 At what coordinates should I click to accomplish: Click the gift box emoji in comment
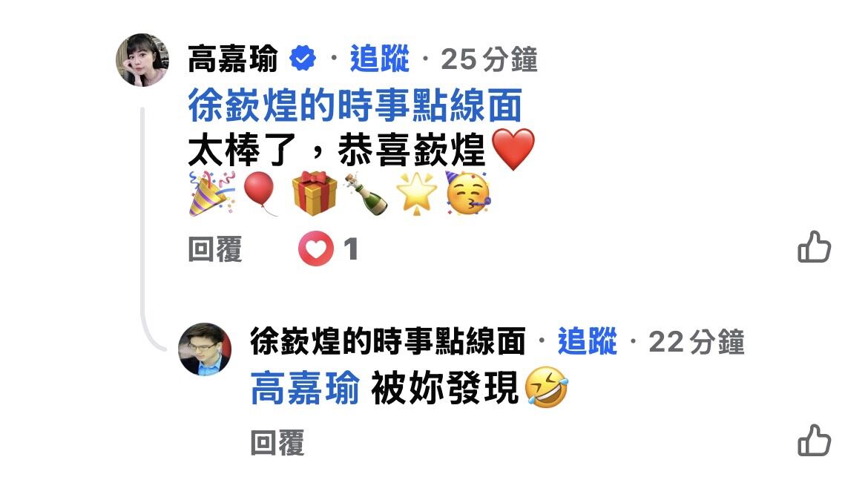click(315, 193)
